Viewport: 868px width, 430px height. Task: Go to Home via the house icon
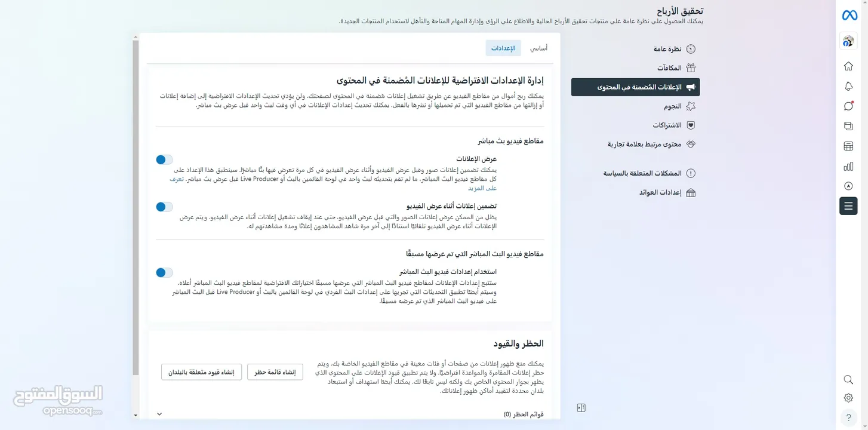(848, 66)
